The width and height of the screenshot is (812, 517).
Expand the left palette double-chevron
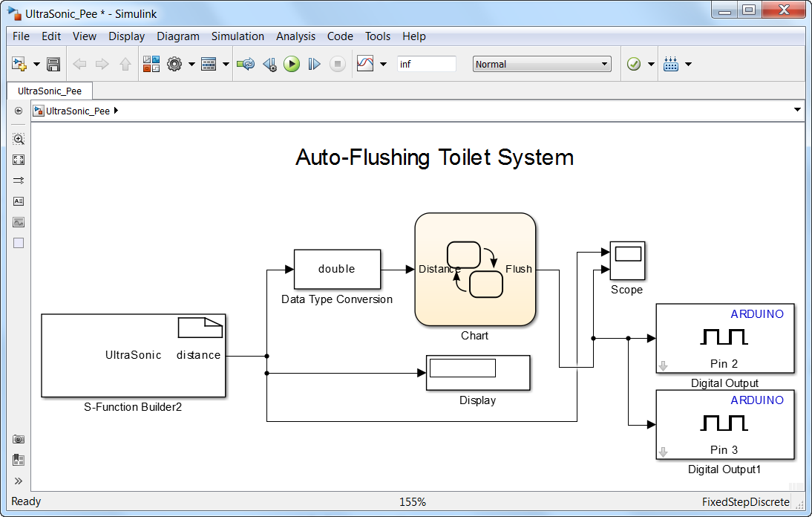pos(19,481)
